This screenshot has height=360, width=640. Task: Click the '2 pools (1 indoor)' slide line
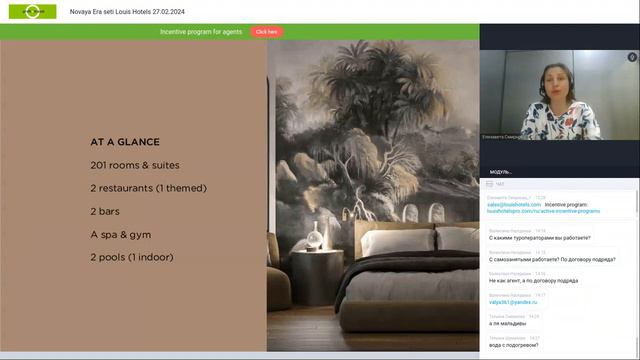coord(132,257)
